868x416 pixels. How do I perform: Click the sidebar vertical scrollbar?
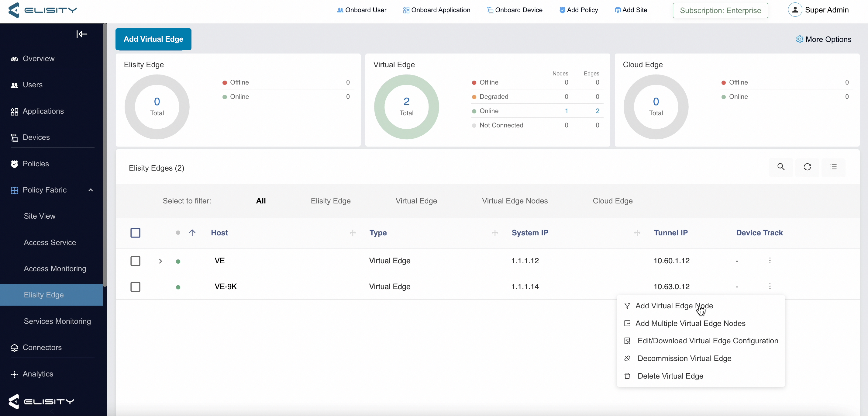pos(105,155)
